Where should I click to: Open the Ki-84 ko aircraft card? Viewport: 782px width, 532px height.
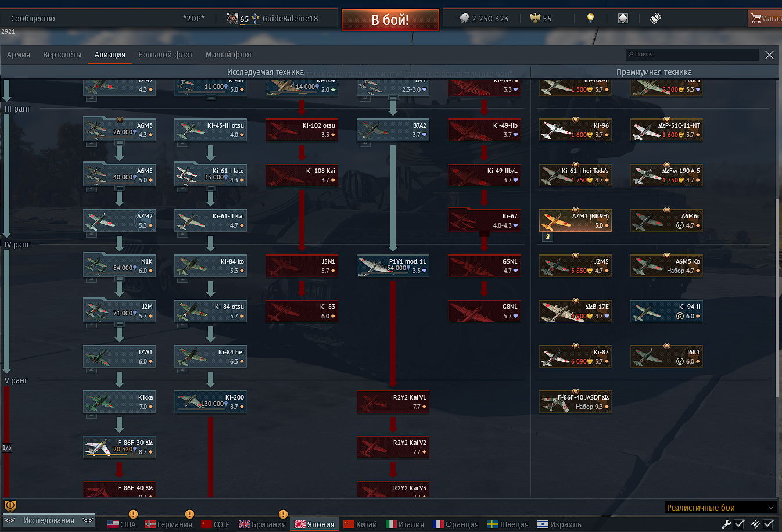click(210, 265)
